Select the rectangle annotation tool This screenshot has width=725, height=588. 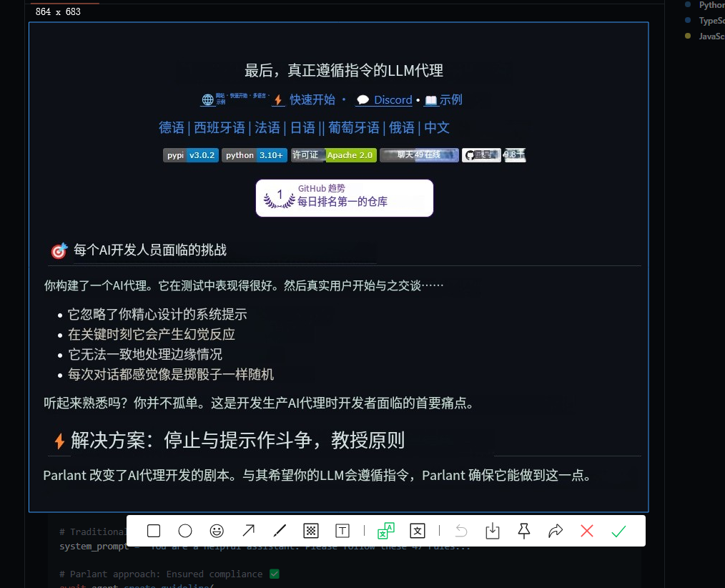click(154, 531)
